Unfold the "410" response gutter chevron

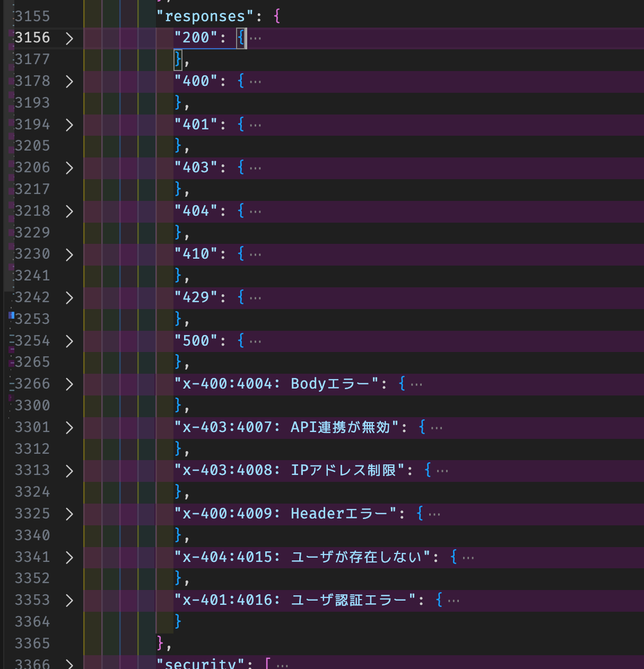[69, 254]
